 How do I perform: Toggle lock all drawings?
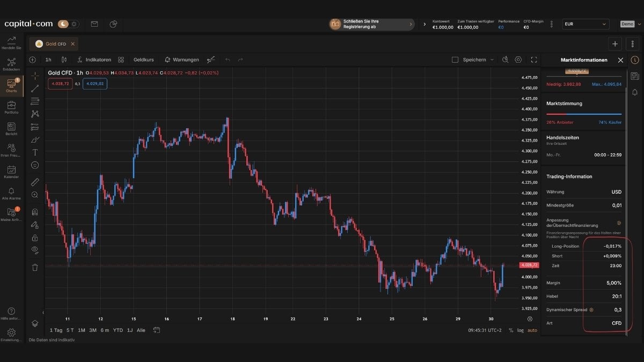click(x=35, y=238)
